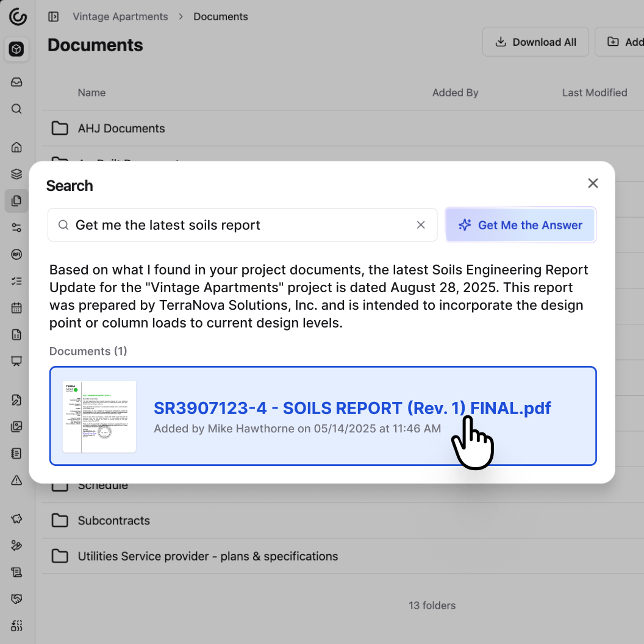Open the RFI panel icon

click(x=16, y=254)
